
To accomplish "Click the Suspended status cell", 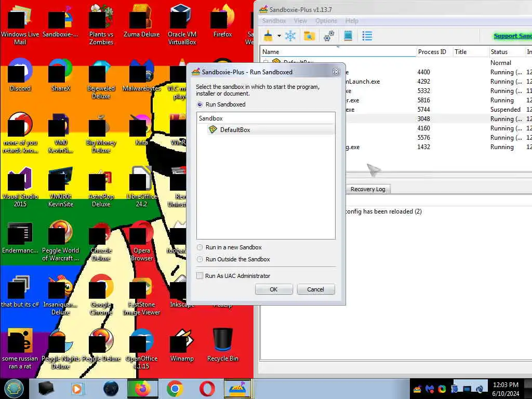I will (505, 110).
